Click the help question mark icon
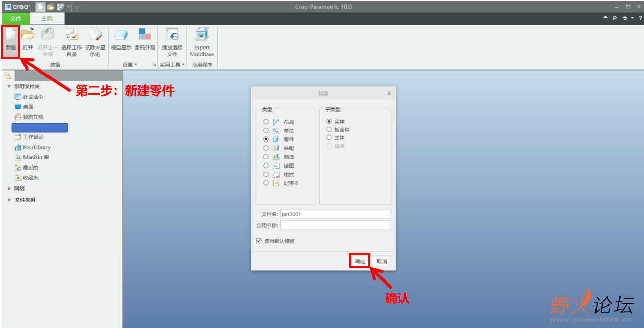644x328 pixels. click(x=640, y=18)
